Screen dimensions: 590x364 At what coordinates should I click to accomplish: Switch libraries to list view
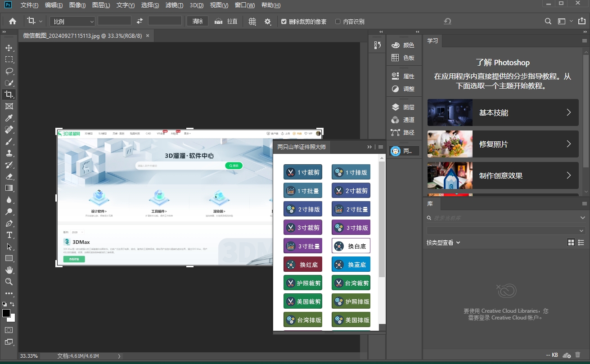click(581, 243)
